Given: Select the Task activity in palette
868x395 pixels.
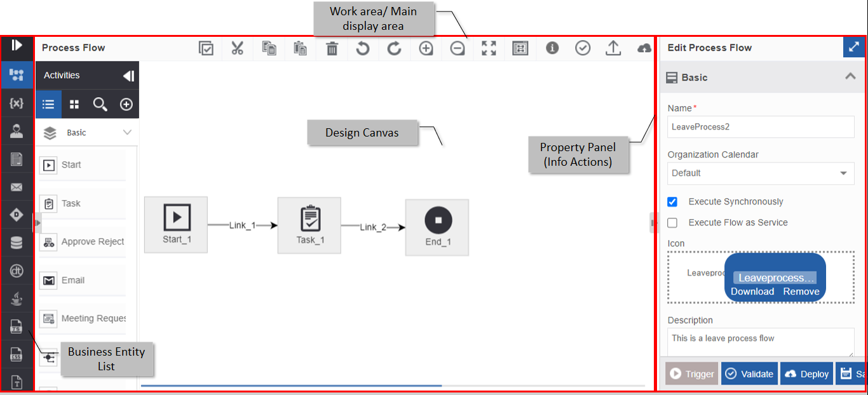Looking at the screenshot, I should (82, 203).
